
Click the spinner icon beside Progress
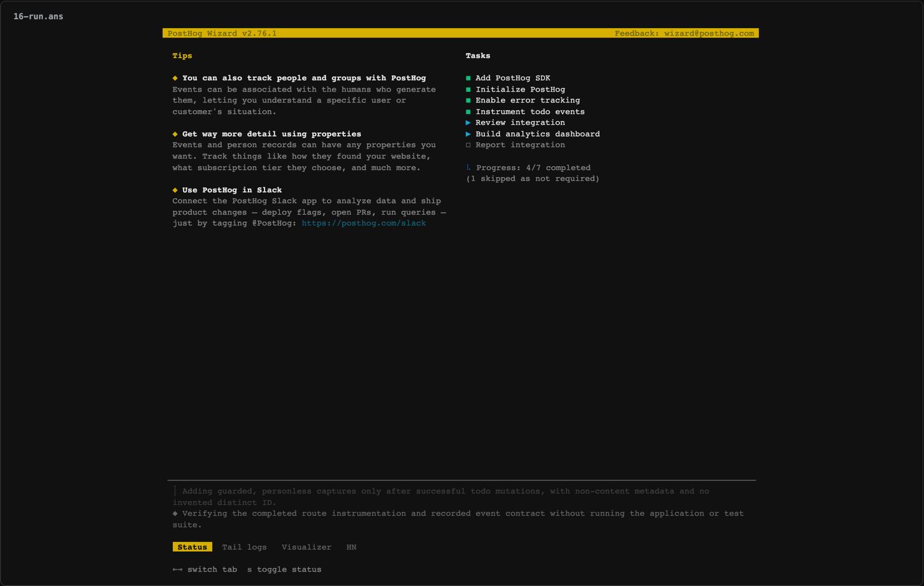click(x=468, y=168)
